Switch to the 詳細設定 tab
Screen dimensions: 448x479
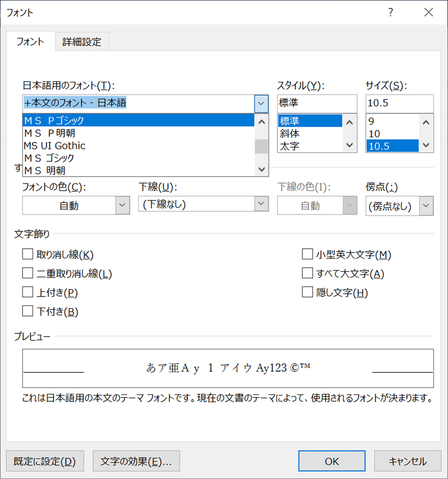82,41
